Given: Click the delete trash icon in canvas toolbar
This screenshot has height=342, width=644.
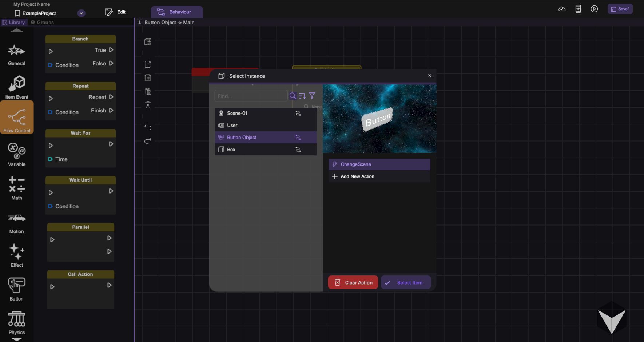Looking at the screenshot, I should point(148,105).
